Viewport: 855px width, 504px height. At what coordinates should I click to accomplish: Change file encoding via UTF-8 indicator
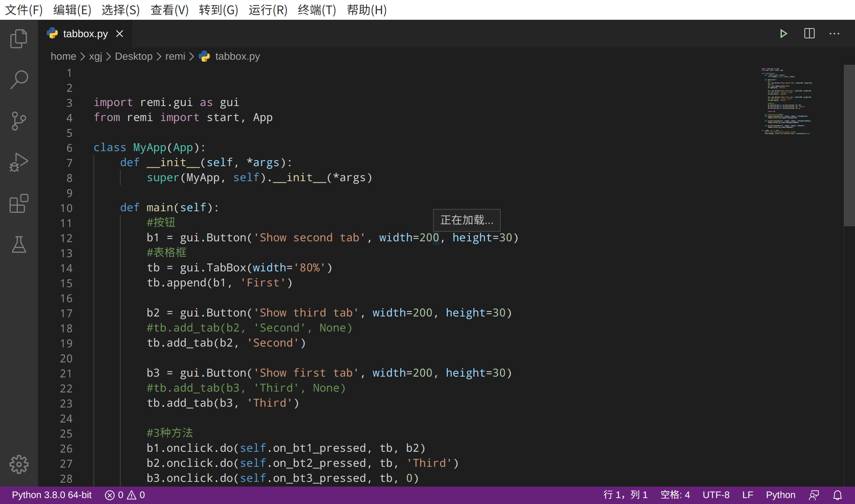tap(716, 495)
